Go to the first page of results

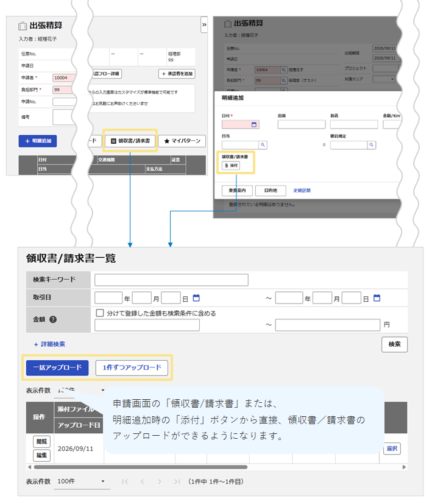click(x=125, y=481)
